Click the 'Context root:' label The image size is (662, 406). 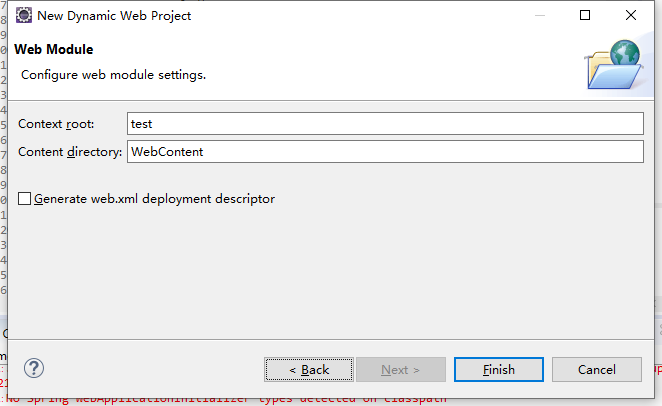coord(56,124)
